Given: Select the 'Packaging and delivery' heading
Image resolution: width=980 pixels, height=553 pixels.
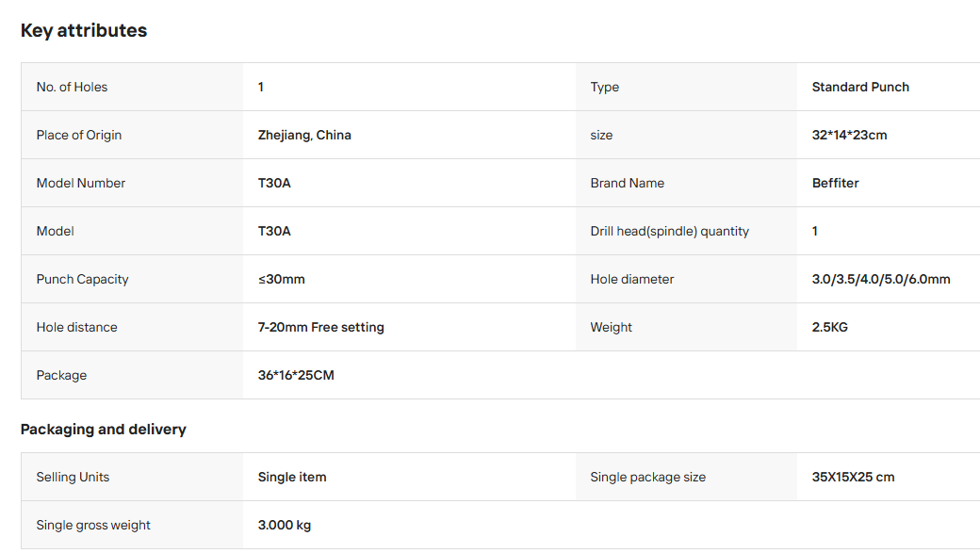Looking at the screenshot, I should pos(103,430).
